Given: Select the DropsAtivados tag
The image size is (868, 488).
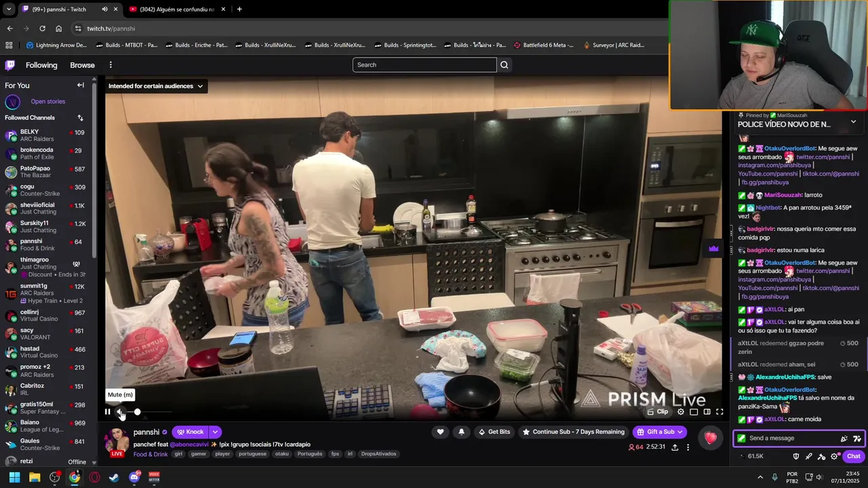Looking at the screenshot, I should click(x=378, y=454).
